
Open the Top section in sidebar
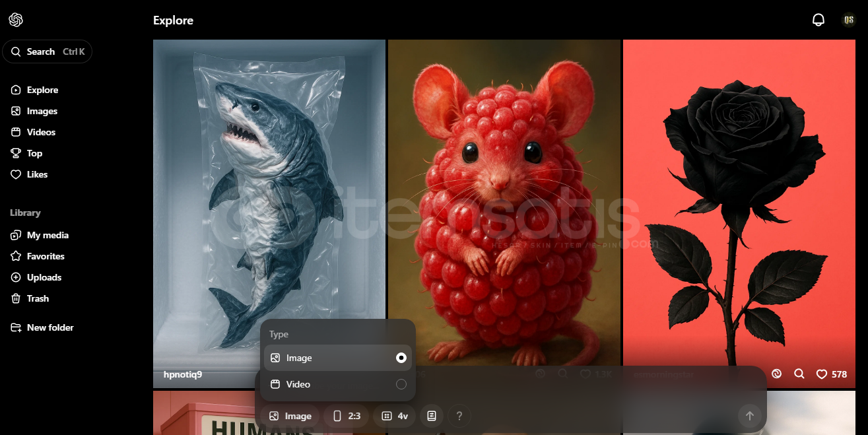[x=34, y=153]
